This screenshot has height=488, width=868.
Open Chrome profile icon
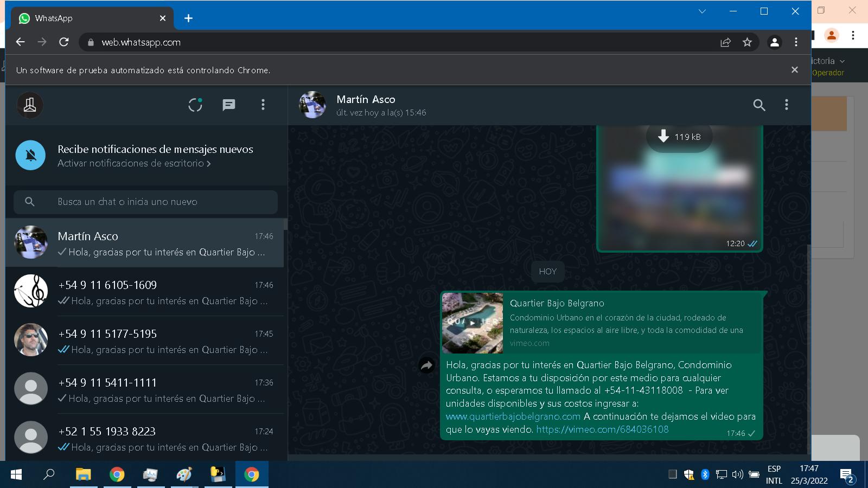[x=775, y=42]
